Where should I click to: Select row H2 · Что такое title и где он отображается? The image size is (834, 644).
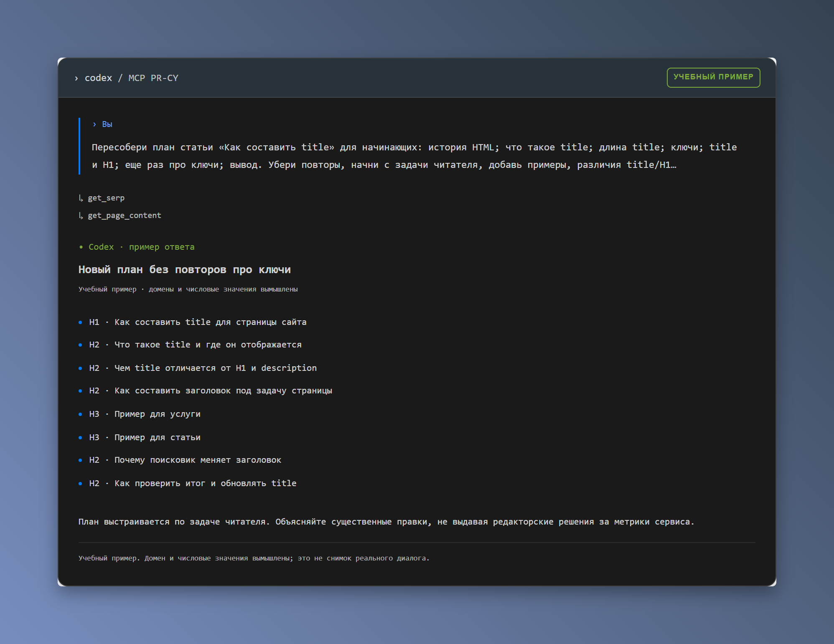click(190, 345)
